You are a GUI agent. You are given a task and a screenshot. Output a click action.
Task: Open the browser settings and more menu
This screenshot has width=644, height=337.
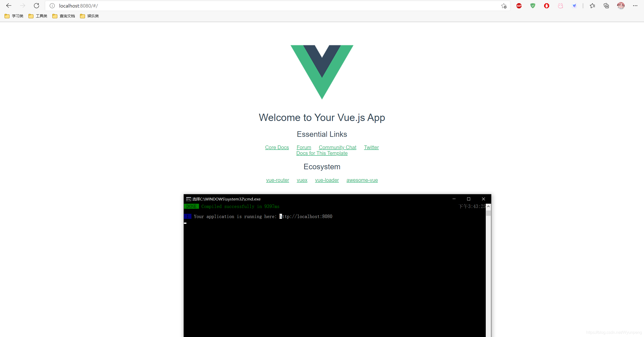point(635,6)
